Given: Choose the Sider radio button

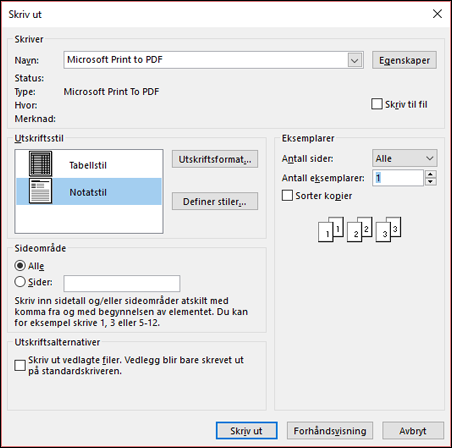Looking at the screenshot, I should click(x=20, y=282).
